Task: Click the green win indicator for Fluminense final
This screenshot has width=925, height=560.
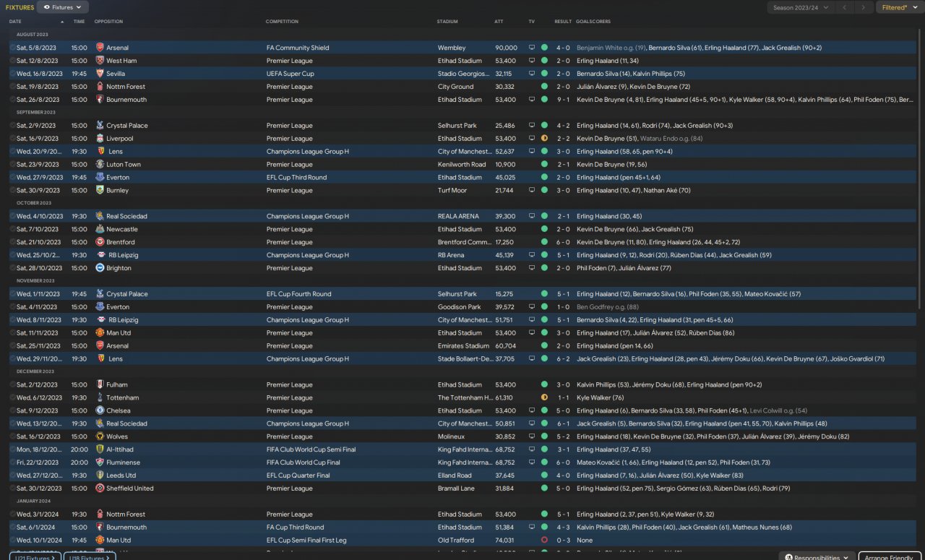Action: (x=544, y=462)
